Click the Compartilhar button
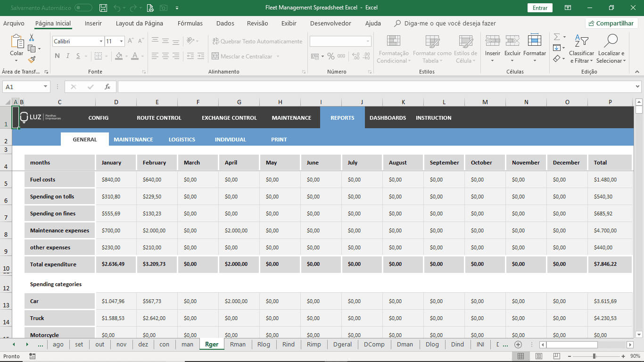This screenshot has height=362, width=644. tap(611, 24)
